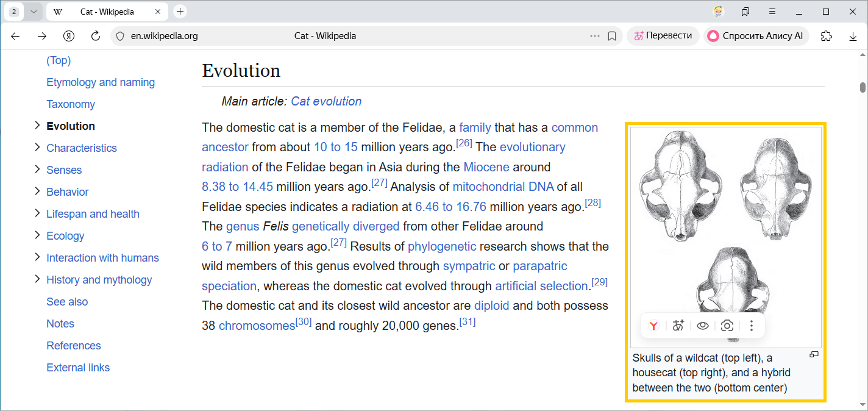The width and height of the screenshot is (868, 411).
Task: Expand the History and mythology section
Action: click(x=37, y=279)
